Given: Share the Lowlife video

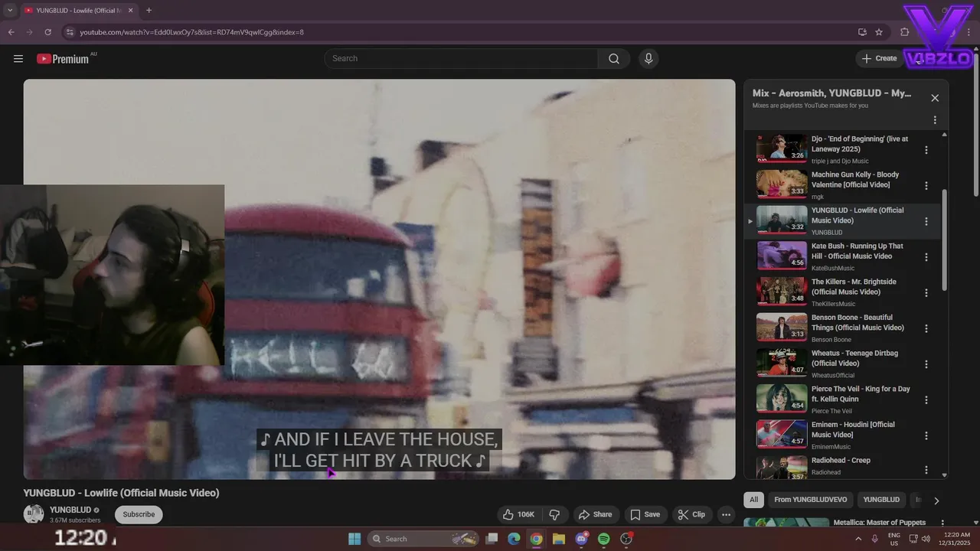Looking at the screenshot, I should click(595, 514).
